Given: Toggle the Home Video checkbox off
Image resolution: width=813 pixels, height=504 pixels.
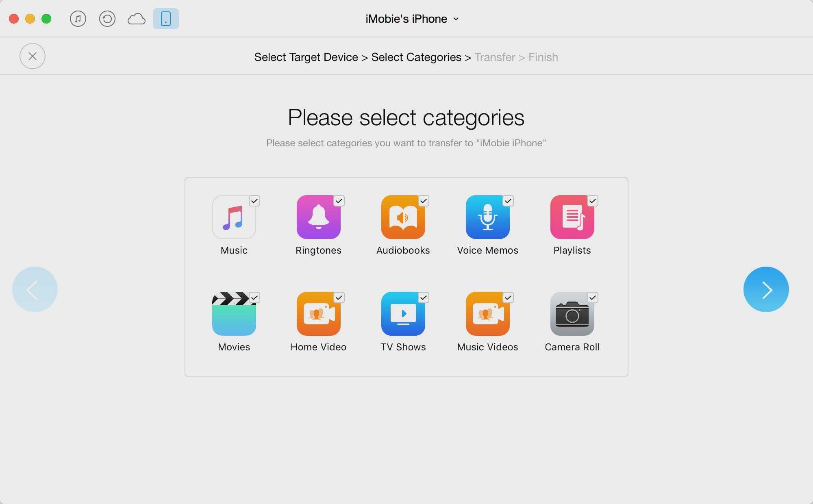Looking at the screenshot, I should coord(339,297).
